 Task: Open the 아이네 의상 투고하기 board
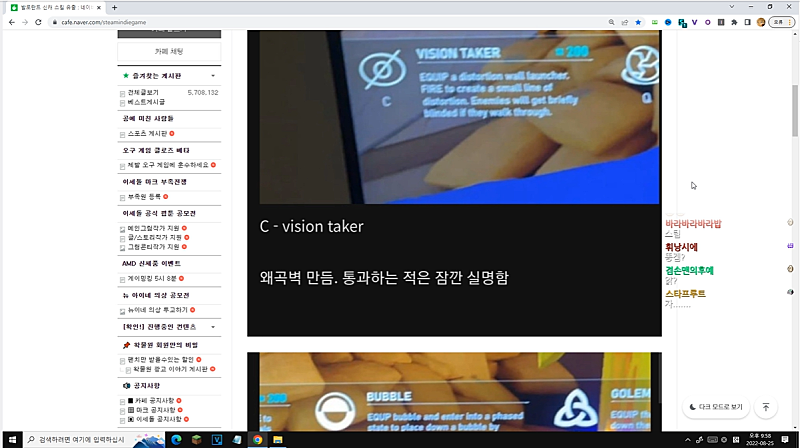click(157, 310)
